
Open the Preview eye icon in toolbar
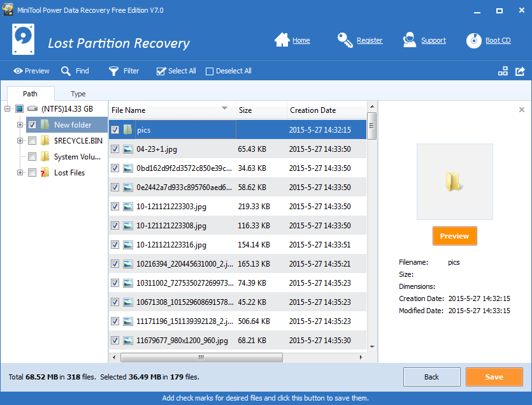[x=18, y=71]
